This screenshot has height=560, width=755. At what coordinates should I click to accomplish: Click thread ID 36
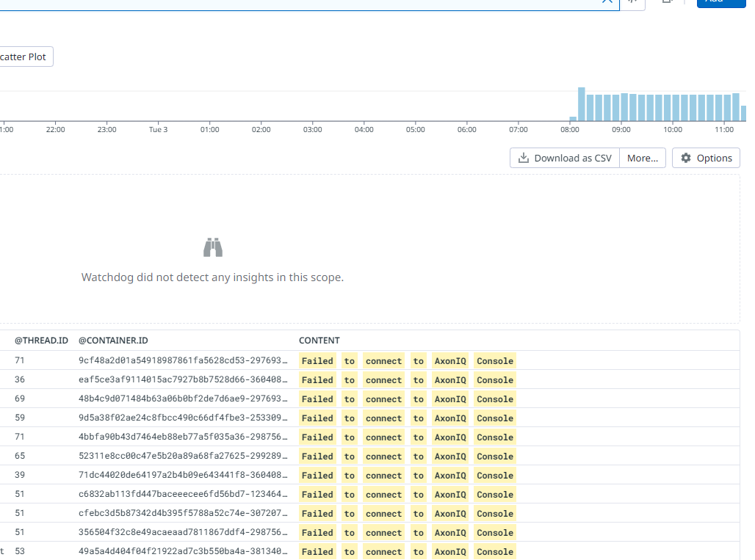click(20, 379)
